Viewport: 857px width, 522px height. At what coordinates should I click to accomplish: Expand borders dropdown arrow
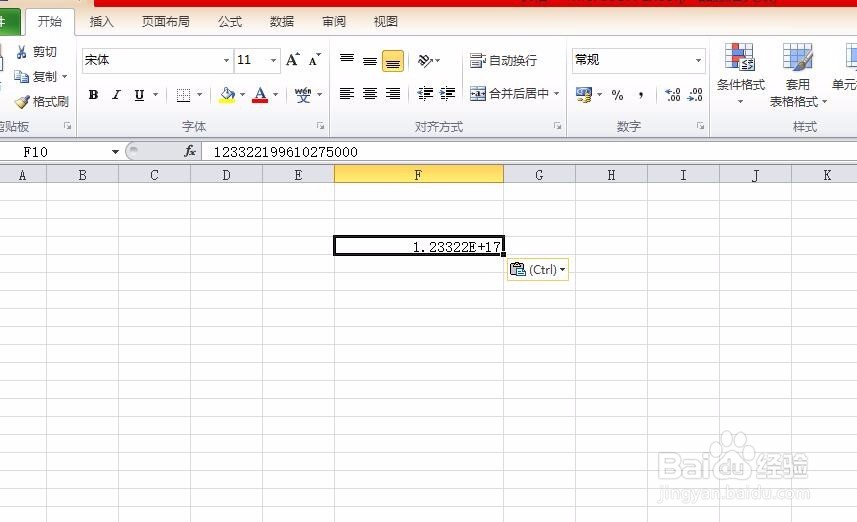point(199,95)
